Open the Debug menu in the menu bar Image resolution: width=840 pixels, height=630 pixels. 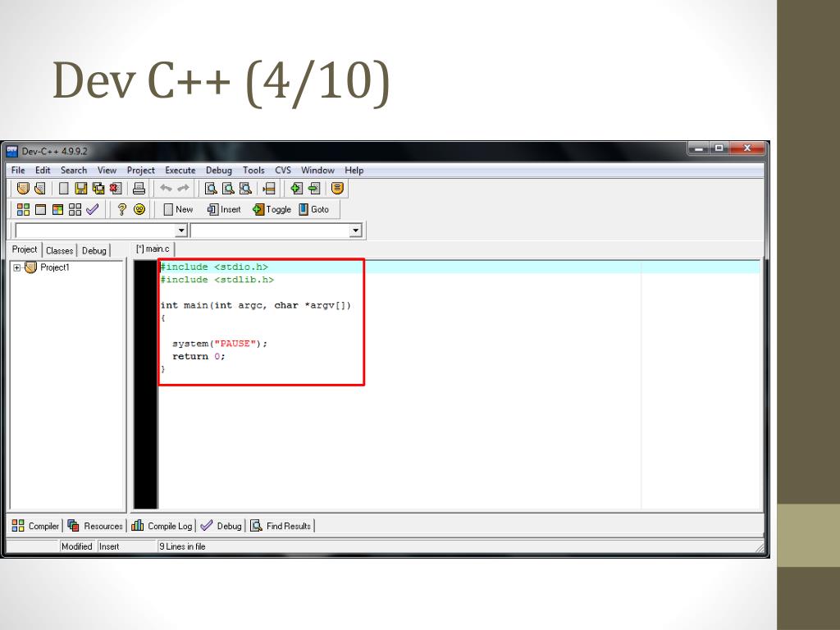218,171
